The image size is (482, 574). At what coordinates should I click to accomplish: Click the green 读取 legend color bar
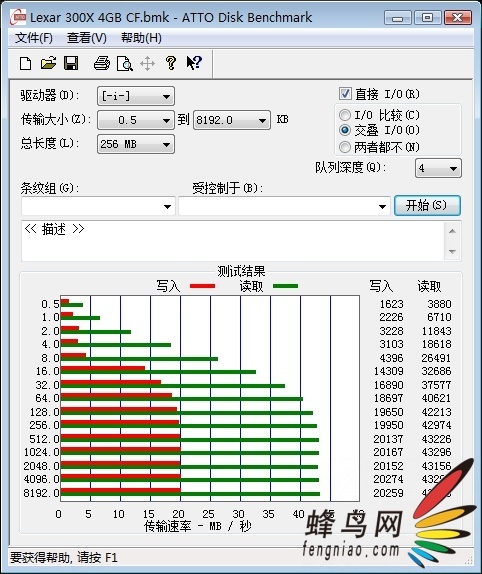tap(285, 286)
